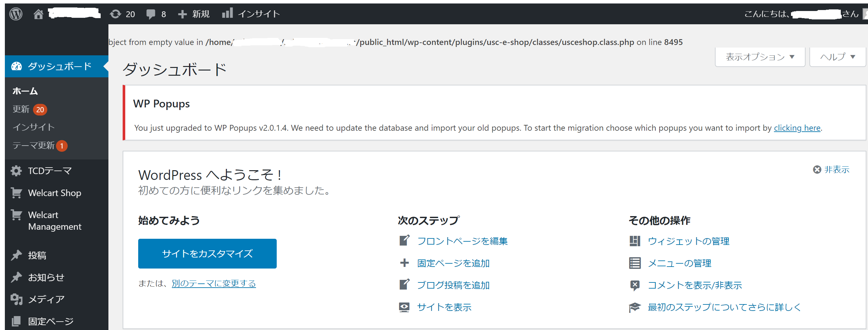Viewport: 868px width, 330px height.
Task: Dismiss welcome panel via X circle icon
Action: 817,170
